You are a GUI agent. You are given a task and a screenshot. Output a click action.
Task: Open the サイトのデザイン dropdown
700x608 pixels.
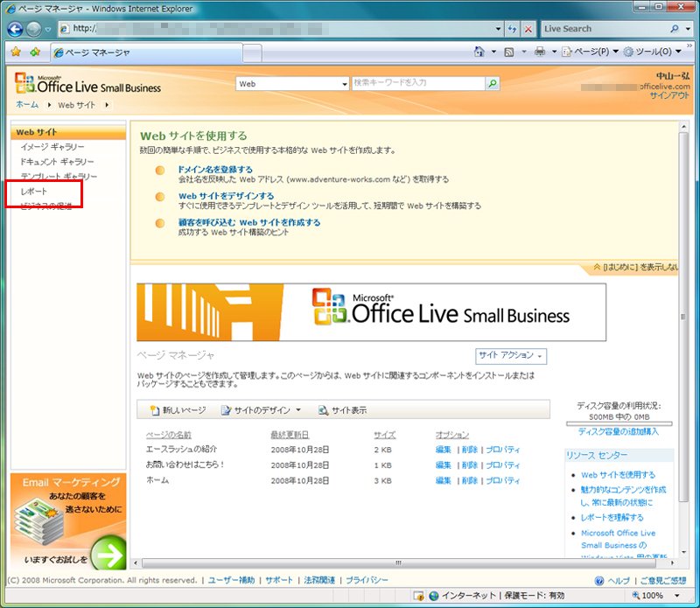[x=261, y=410]
